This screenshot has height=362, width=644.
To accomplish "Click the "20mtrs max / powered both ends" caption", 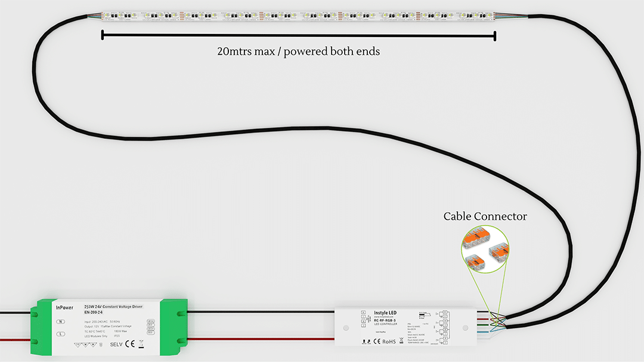I will 298,51.
